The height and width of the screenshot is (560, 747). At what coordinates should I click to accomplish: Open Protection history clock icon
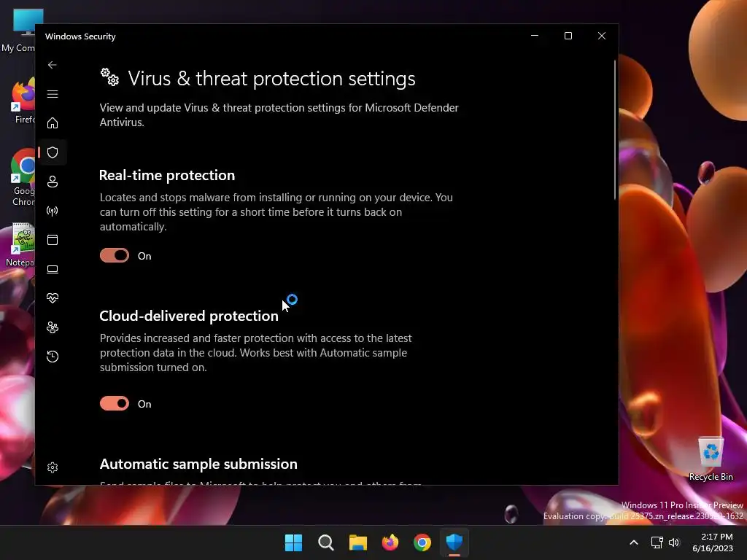pos(53,357)
